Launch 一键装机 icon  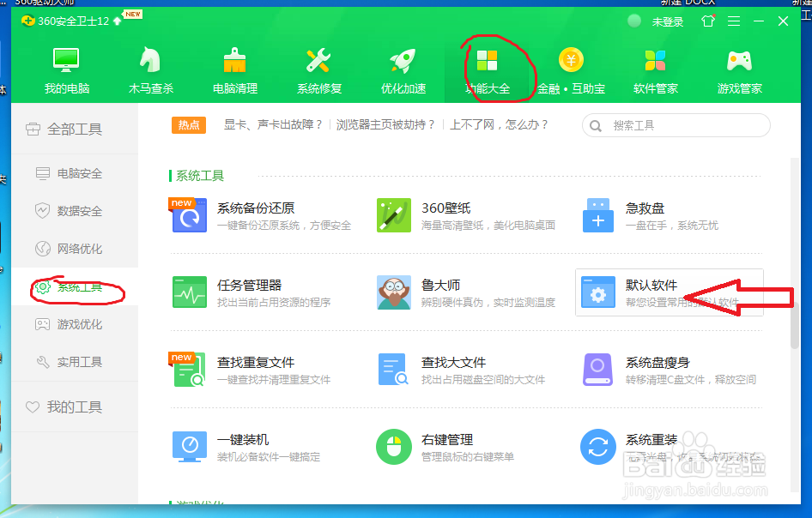(189, 447)
